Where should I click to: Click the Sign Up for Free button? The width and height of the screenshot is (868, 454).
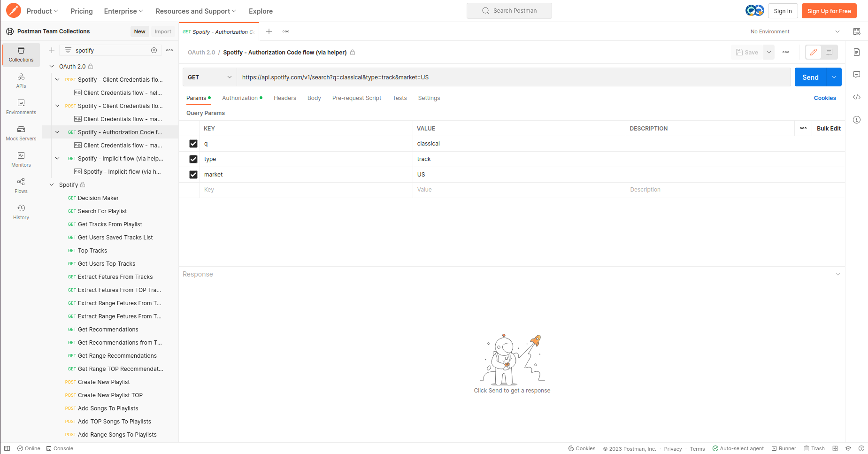pos(829,10)
